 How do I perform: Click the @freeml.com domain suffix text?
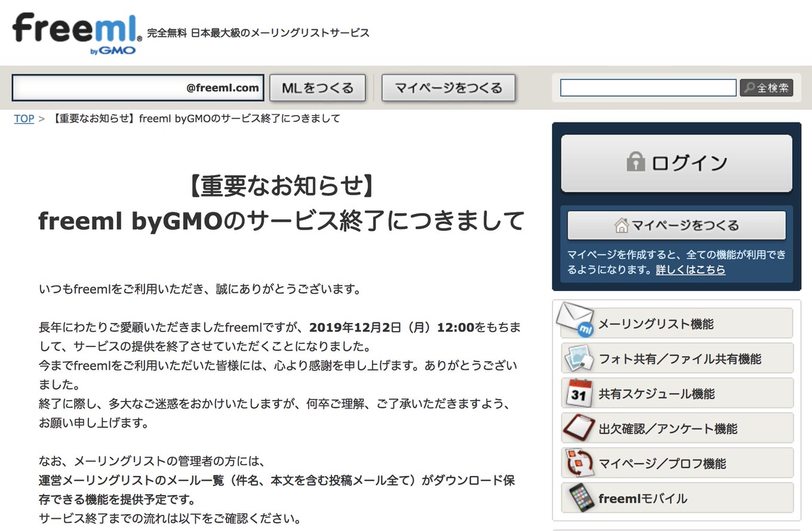223,88
